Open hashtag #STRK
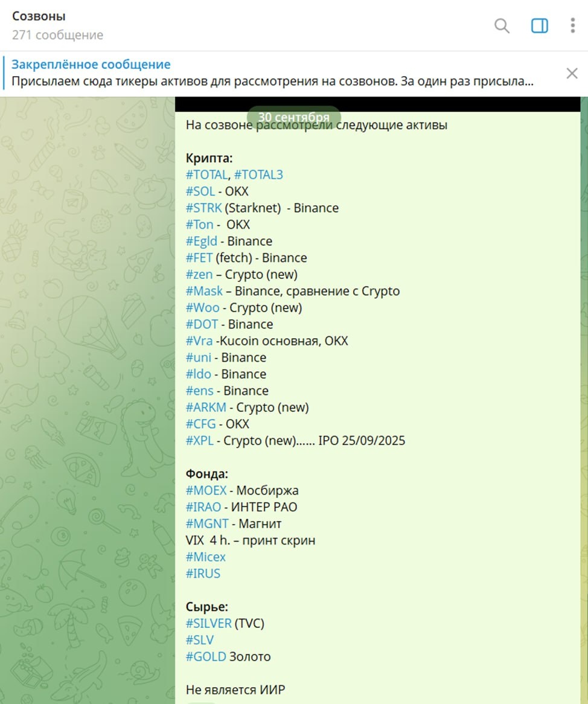588x704 pixels. click(x=204, y=208)
